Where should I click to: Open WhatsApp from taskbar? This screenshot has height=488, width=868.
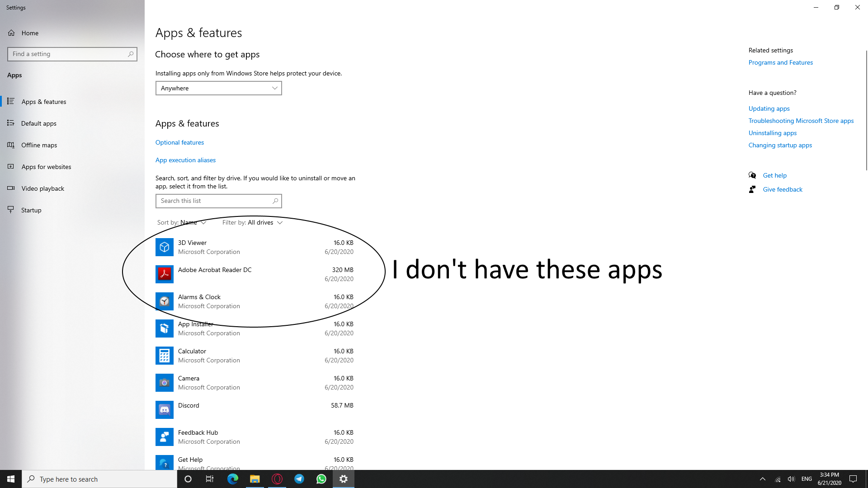(321, 479)
